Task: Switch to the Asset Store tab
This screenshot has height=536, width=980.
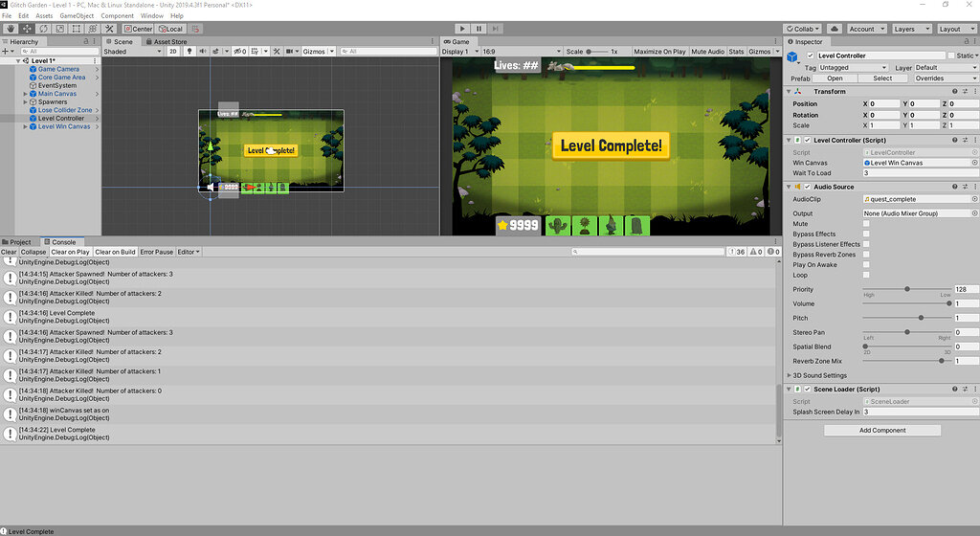Action: coord(167,42)
